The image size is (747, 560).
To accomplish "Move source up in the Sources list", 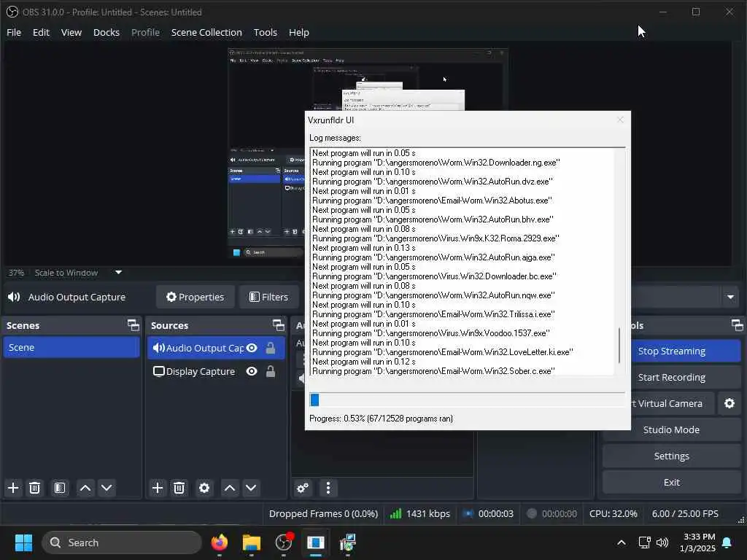I will pyautogui.click(x=230, y=488).
